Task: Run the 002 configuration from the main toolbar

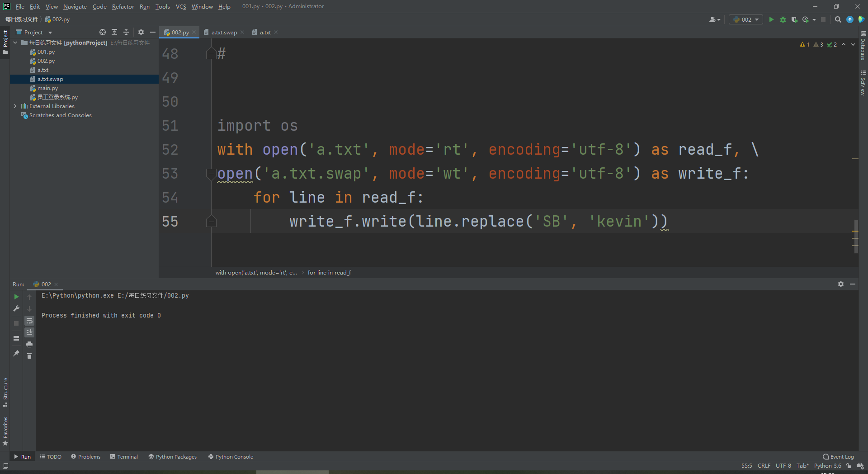Action: 771,19
